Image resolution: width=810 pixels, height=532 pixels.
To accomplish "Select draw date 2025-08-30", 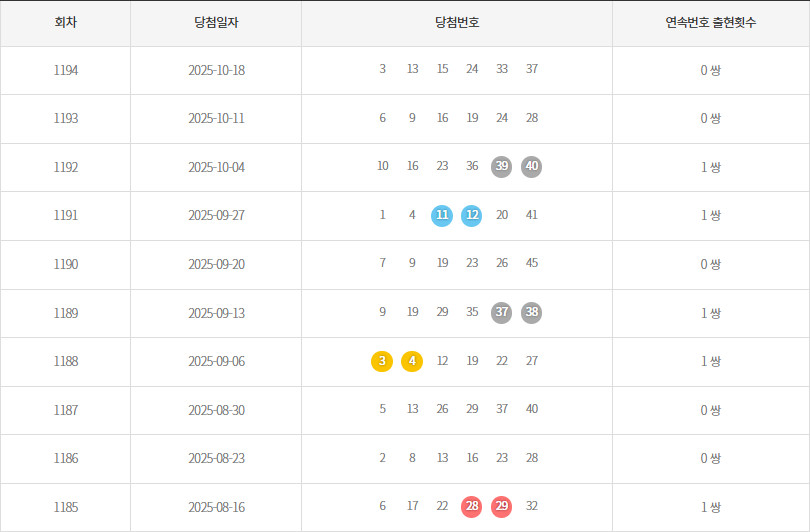I will pos(216,410).
